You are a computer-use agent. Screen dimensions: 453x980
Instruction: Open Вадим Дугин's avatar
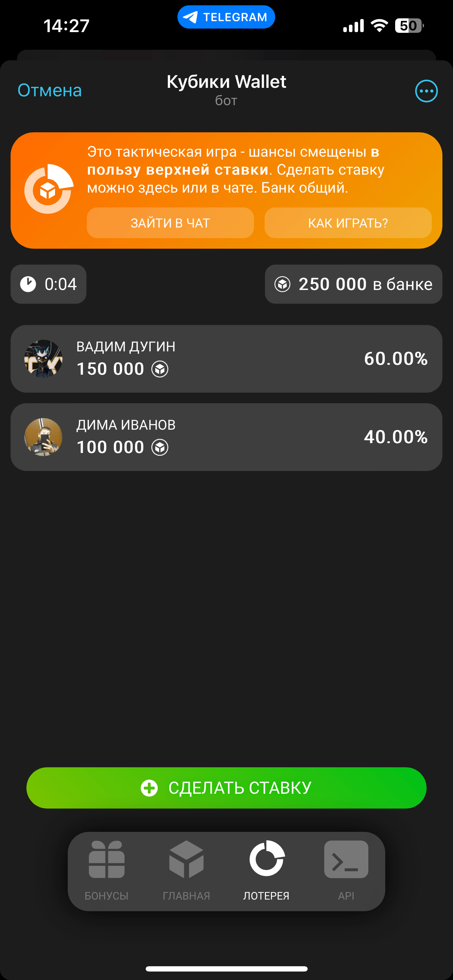[x=43, y=359]
